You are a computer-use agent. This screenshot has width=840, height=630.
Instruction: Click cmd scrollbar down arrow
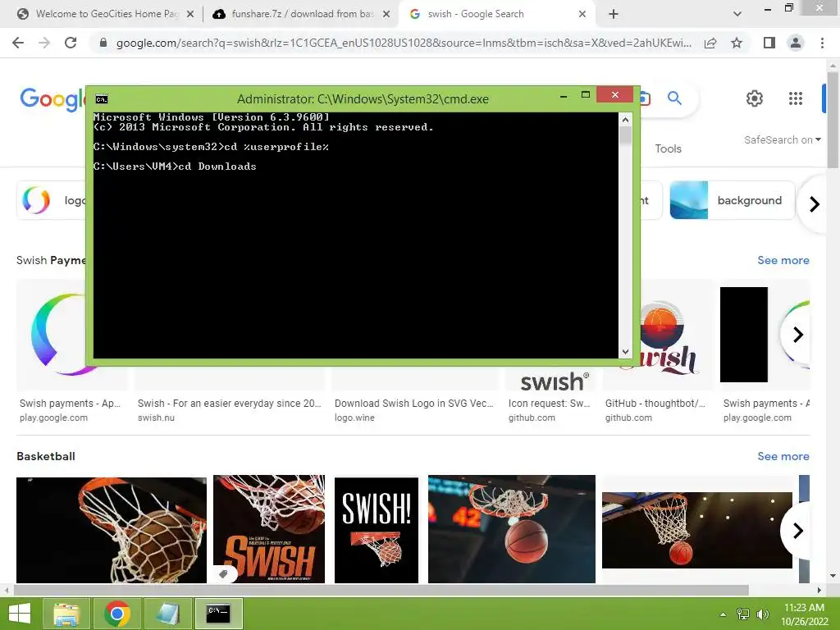point(625,352)
